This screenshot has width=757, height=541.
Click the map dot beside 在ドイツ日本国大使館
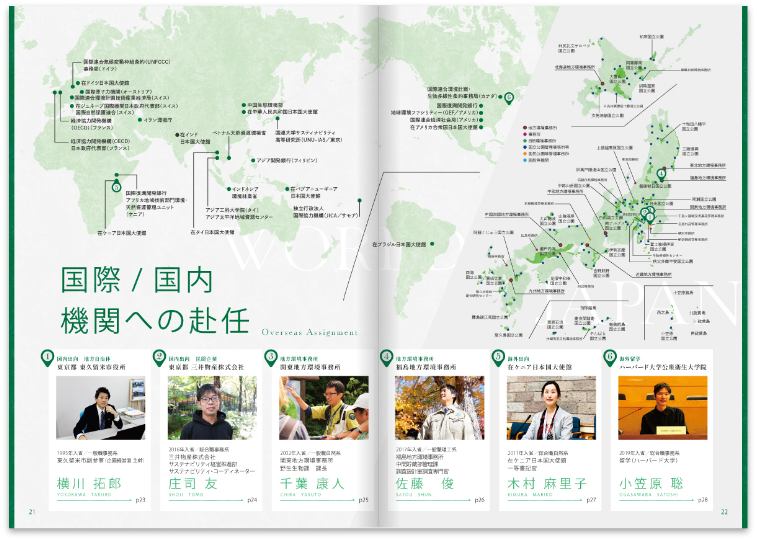(78, 83)
